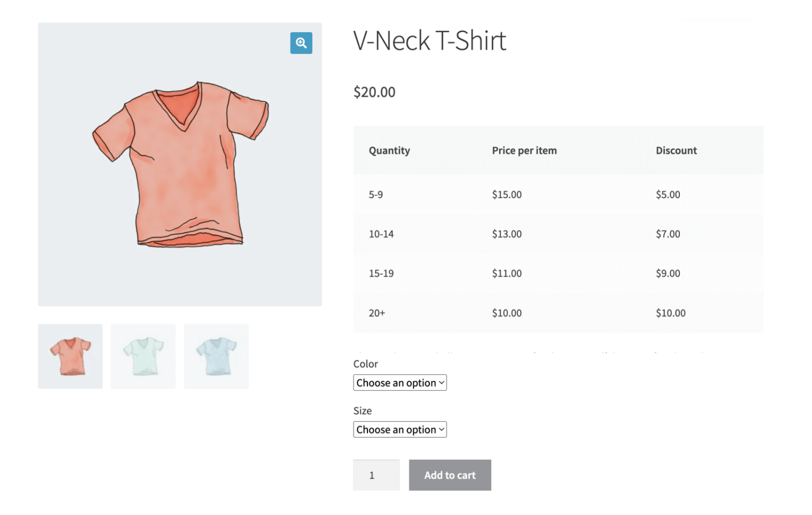Viewport: 812px width, 515px height.
Task: Select the 20+ quantity pricing row
Action: [x=558, y=312]
